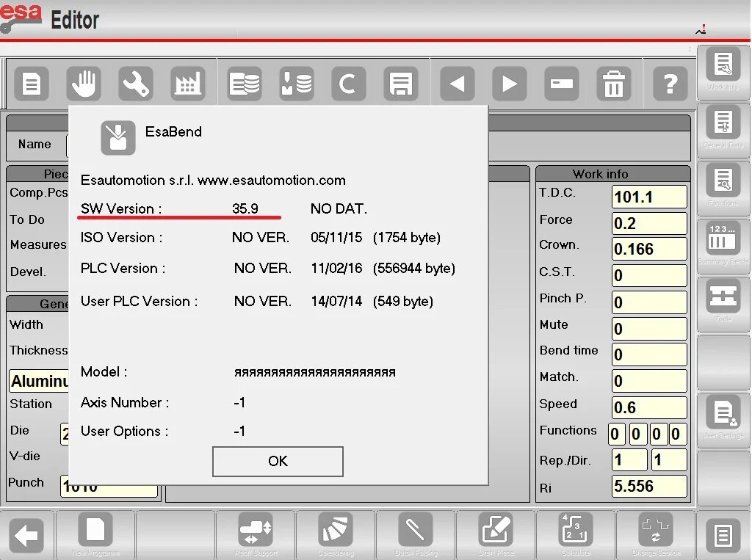Open Summary Bends side button
Viewport: 752px width, 560px height.
coord(723,246)
